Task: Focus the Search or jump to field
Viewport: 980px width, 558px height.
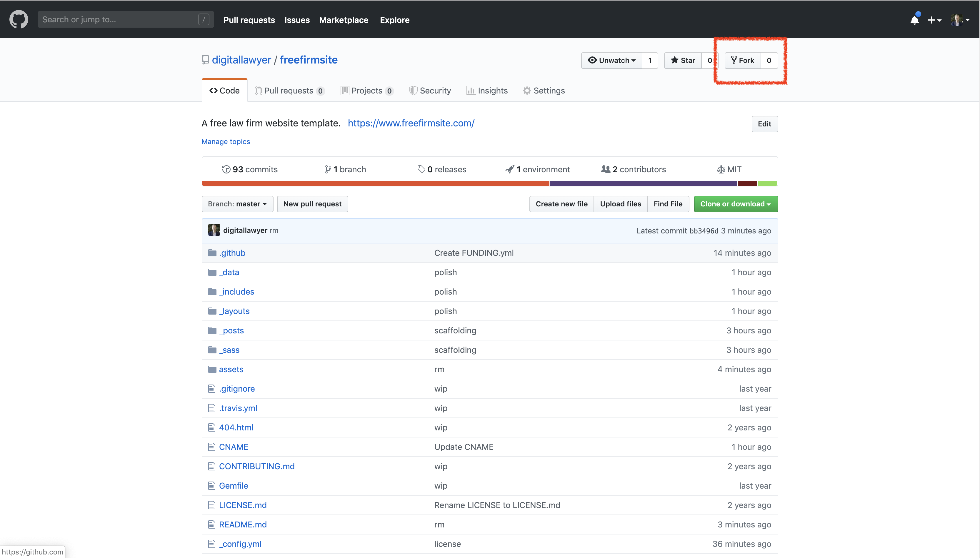Action: [119, 19]
